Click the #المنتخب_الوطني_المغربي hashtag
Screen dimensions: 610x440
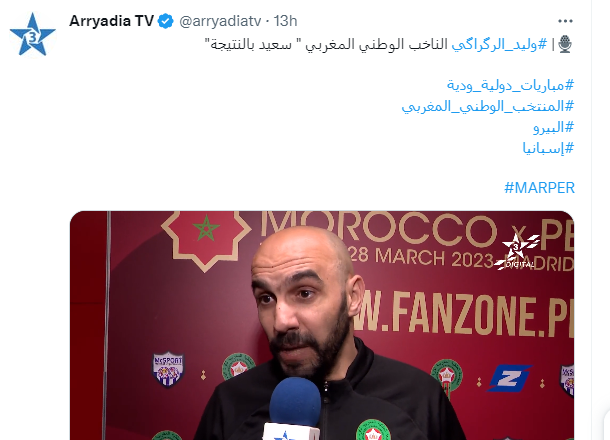pos(488,106)
